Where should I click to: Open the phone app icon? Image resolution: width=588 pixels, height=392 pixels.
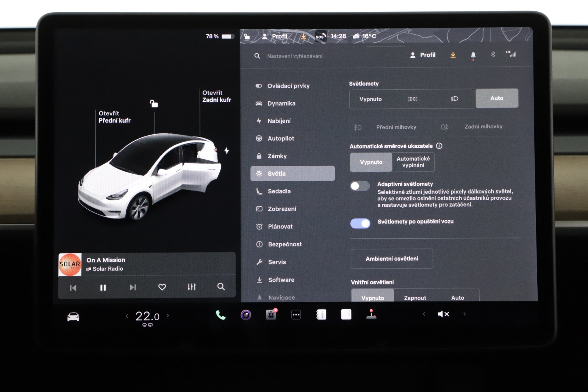pyautogui.click(x=220, y=315)
